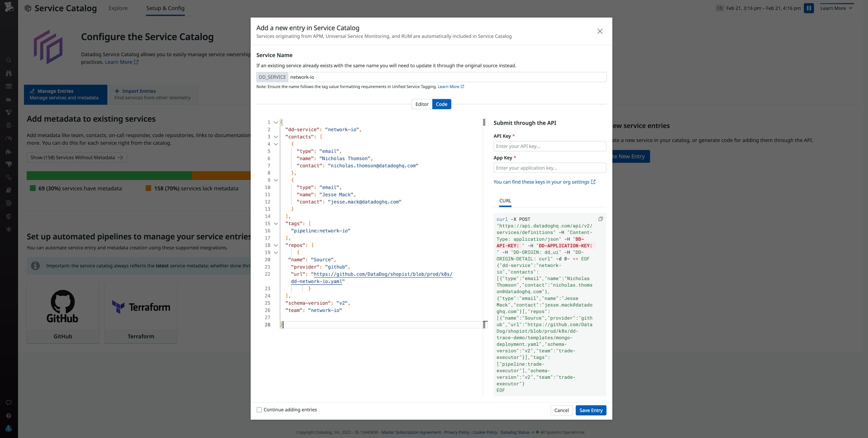
Task: Click Show (158) Services Without Metadata
Action: coord(77,157)
